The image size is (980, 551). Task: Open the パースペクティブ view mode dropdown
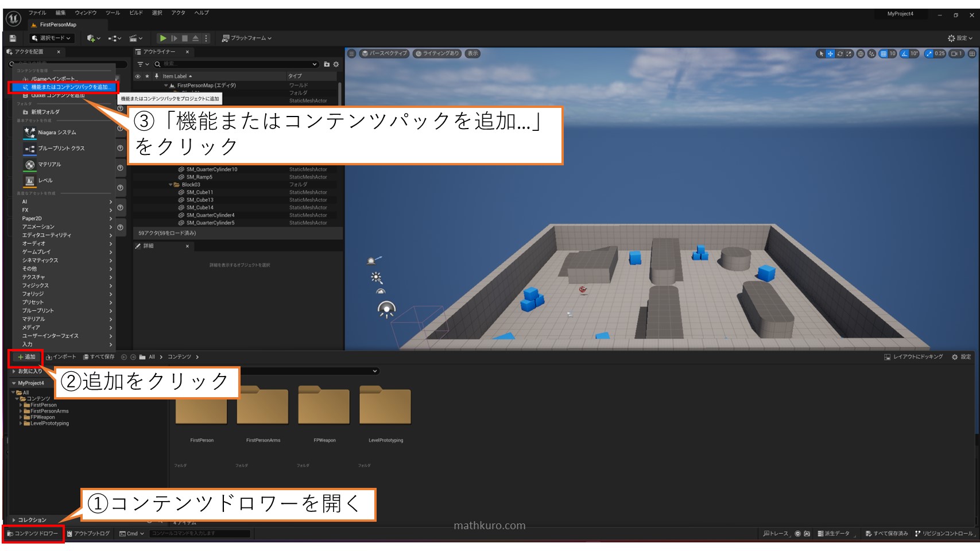click(x=384, y=53)
